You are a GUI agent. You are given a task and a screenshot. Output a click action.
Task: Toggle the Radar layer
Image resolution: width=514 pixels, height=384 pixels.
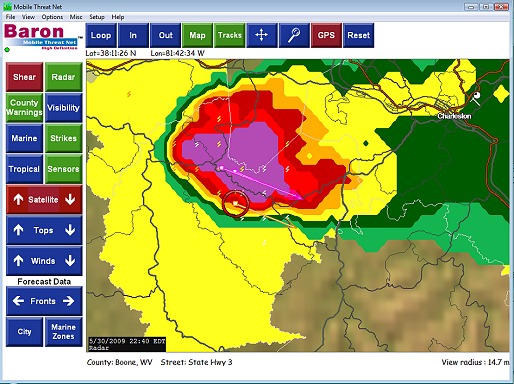pyautogui.click(x=63, y=77)
